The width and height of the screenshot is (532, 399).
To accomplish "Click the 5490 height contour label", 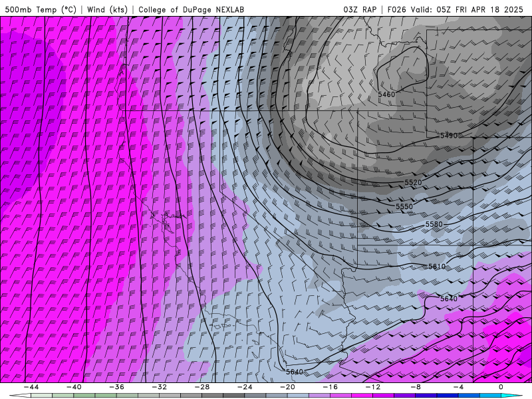I will coord(448,136).
